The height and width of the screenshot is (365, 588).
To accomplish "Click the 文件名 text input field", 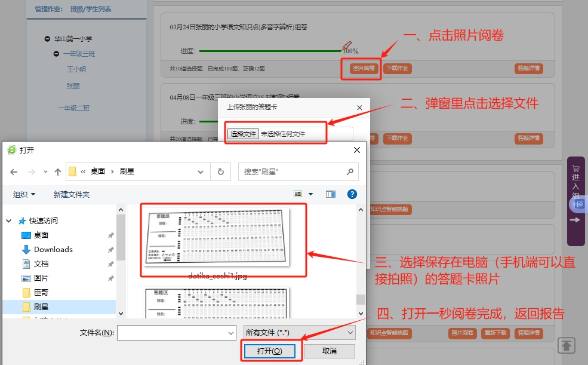I will (176, 333).
